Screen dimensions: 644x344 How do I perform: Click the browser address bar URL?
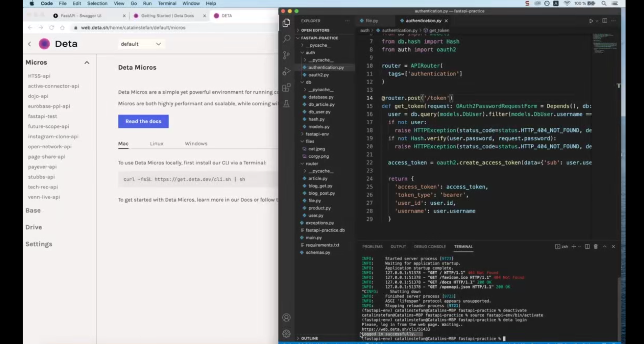point(133,28)
